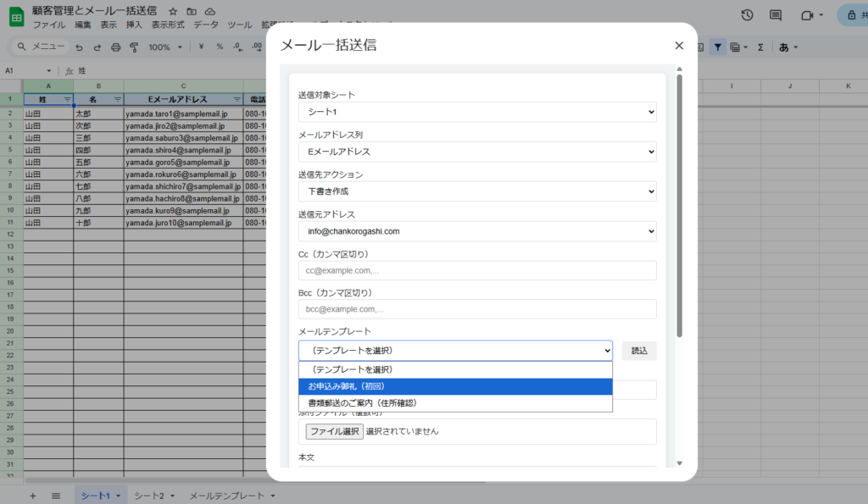
Task: Open the 送信対象シート dropdown
Action: click(x=477, y=112)
